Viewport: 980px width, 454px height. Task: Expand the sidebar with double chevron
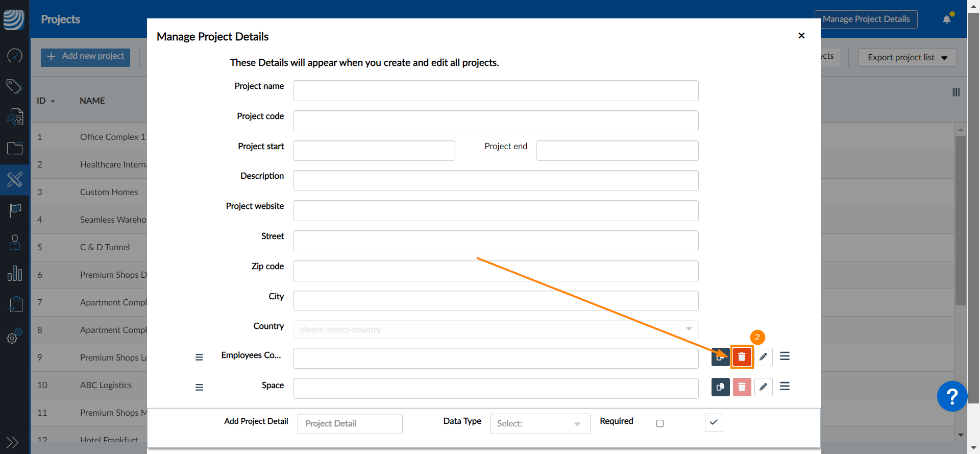pyautogui.click(x=13, y=442)
